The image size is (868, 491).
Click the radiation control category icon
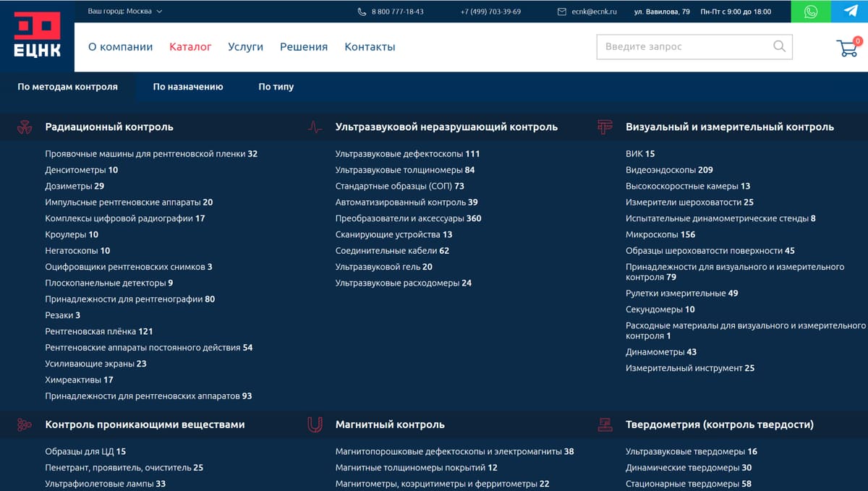click(25, 127)
